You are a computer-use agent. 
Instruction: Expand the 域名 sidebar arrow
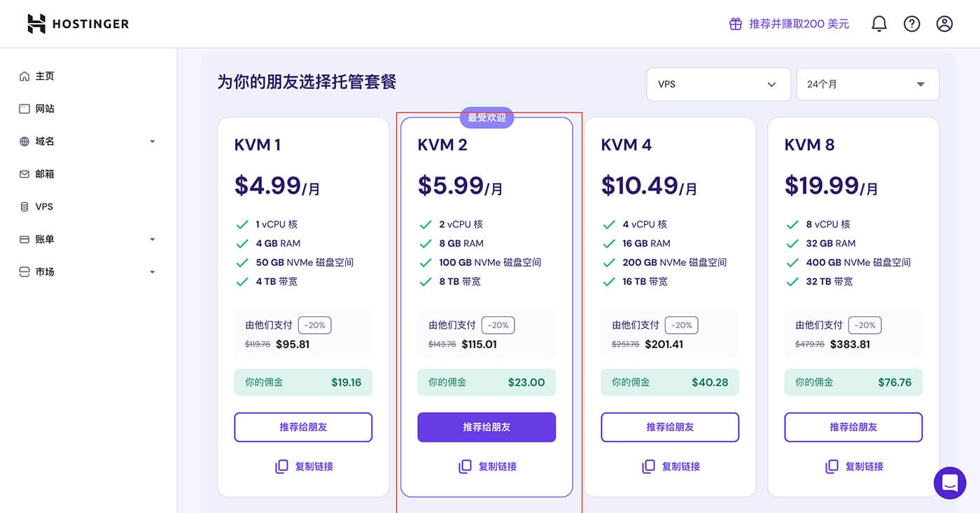coord(153,141)
